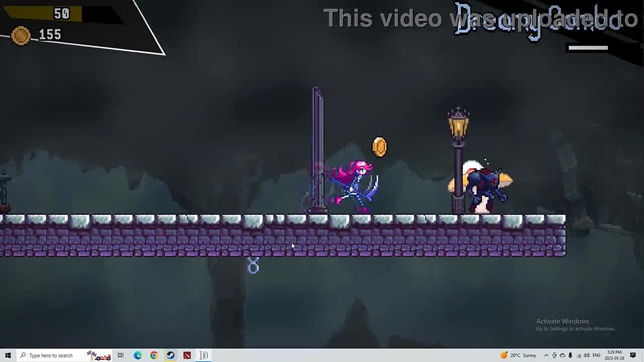This screenshot has height=362, width=644.
Task: Click the floating gold coin in-game
Action: click(379, 147)
